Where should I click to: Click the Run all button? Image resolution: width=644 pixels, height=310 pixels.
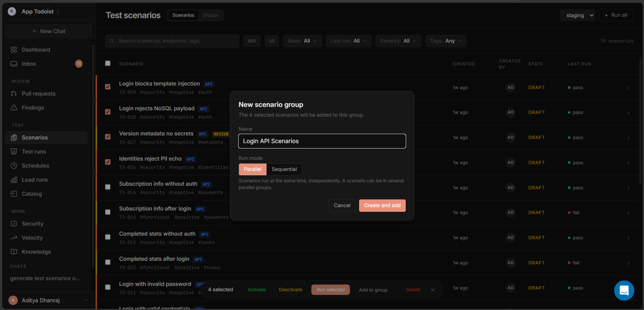pyautogui.click(x=615, y=15)
